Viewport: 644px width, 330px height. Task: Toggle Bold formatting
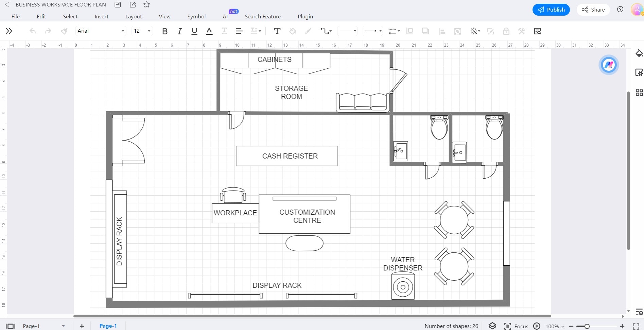click(x=165, y=31)
